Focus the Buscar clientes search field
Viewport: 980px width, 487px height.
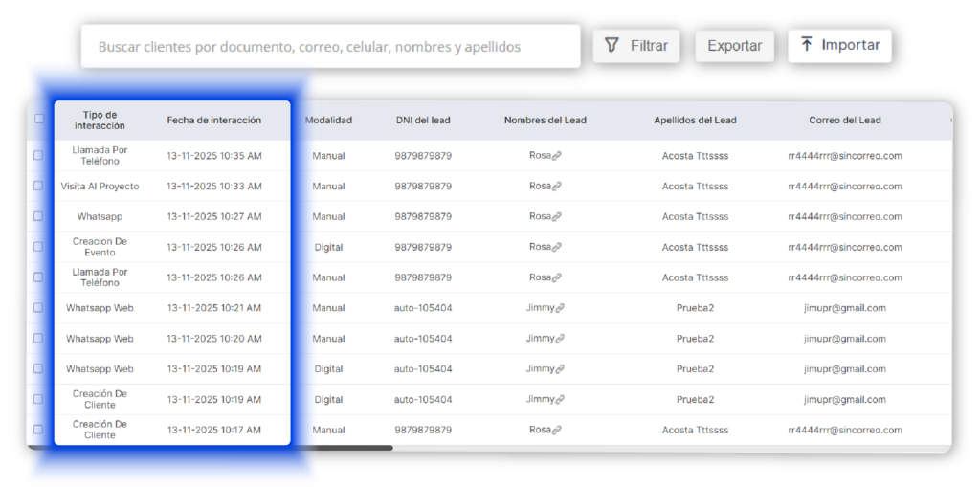[330, 46]
